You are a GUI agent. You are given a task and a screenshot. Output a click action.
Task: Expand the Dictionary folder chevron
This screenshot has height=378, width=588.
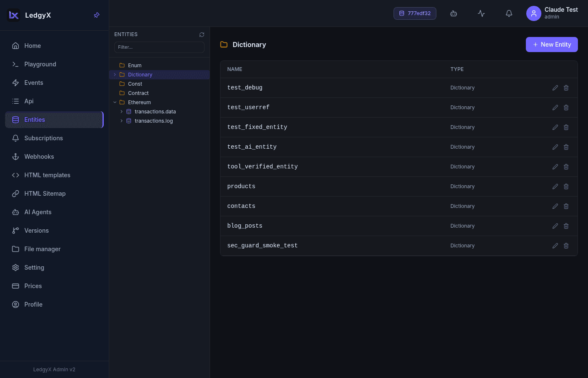pyautogui.click(x=115, y=75)
